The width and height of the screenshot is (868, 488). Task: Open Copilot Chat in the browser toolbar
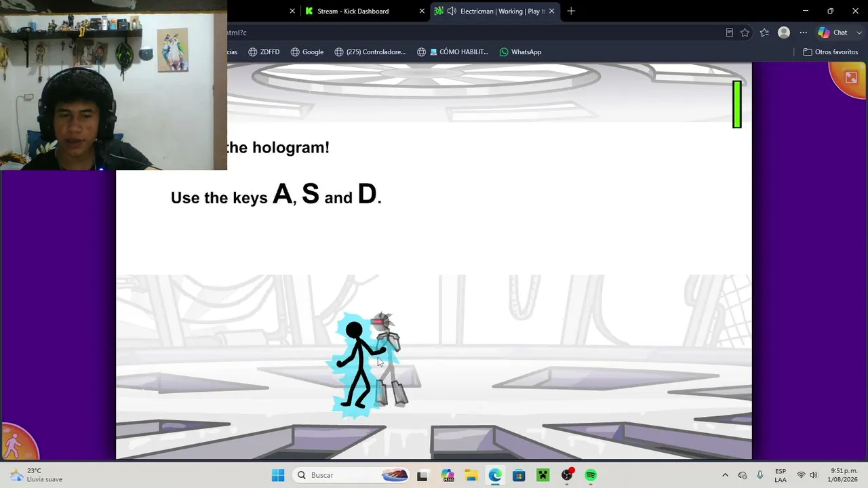(x=833, y=33)
